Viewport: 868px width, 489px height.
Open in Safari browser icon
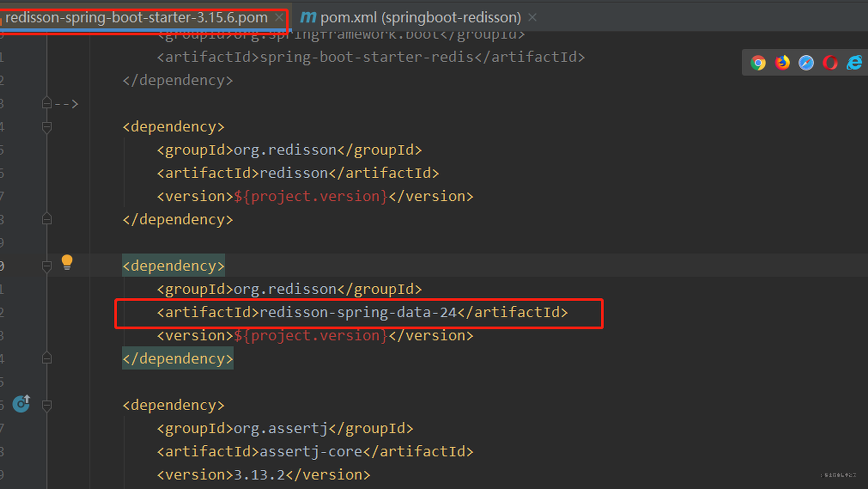point(806,63)
